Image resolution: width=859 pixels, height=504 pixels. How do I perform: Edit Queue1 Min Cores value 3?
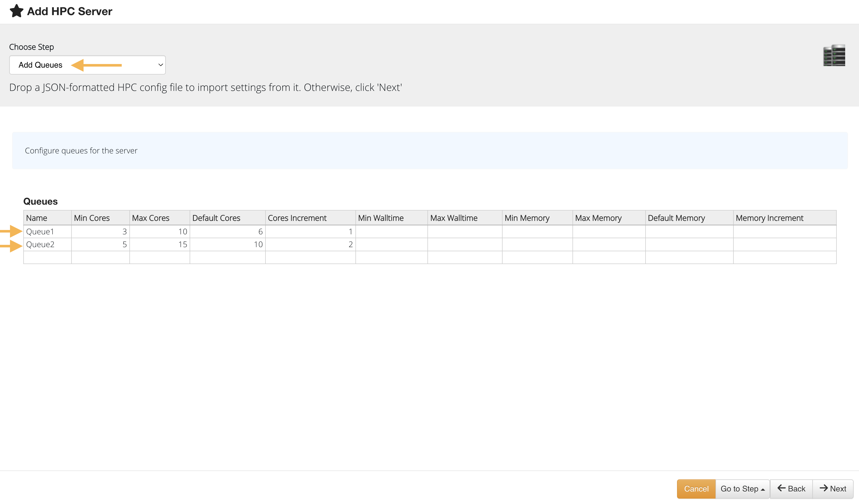pyautogui.click(x=100, y=232)
